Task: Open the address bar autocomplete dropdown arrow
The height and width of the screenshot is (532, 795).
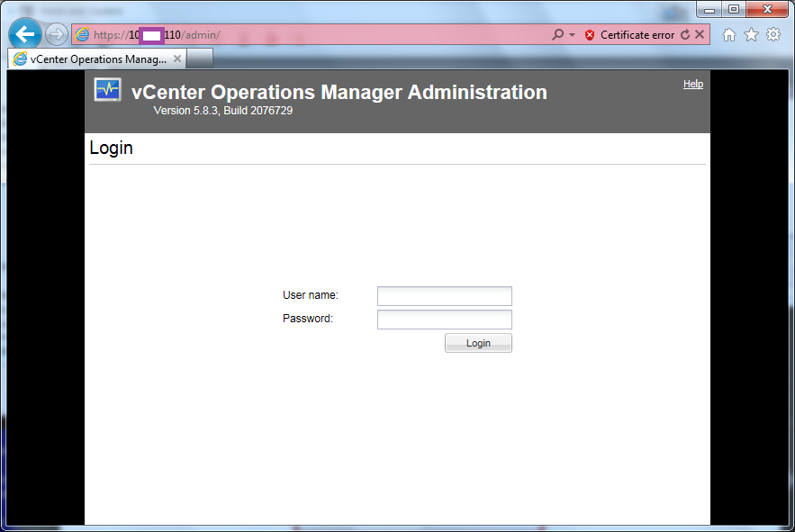Action: pos(572,35)
